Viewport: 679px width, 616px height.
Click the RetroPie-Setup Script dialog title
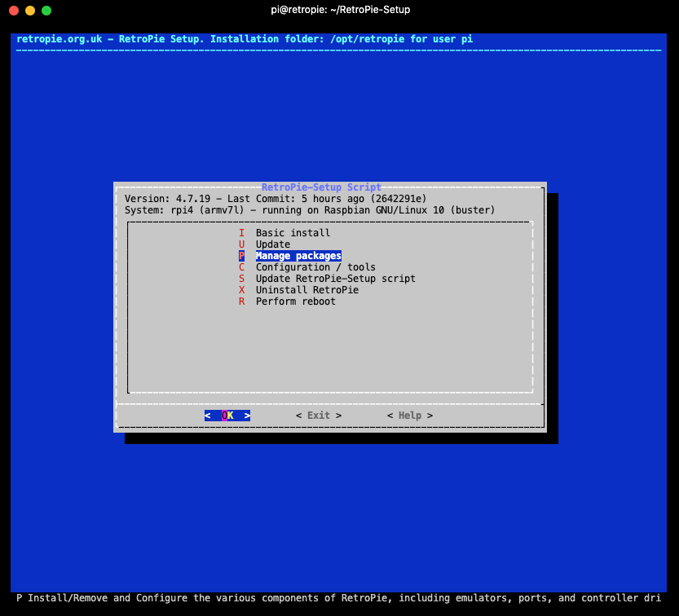point(321,187)
